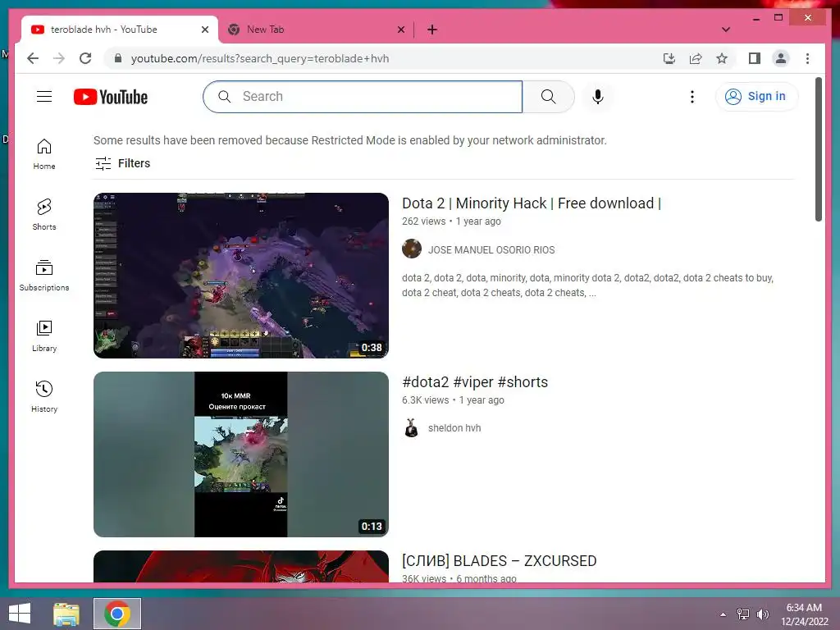This screenshot has width=840, height=630.
Task: Click the YouTube logo
Action: [x=111, y=97]
